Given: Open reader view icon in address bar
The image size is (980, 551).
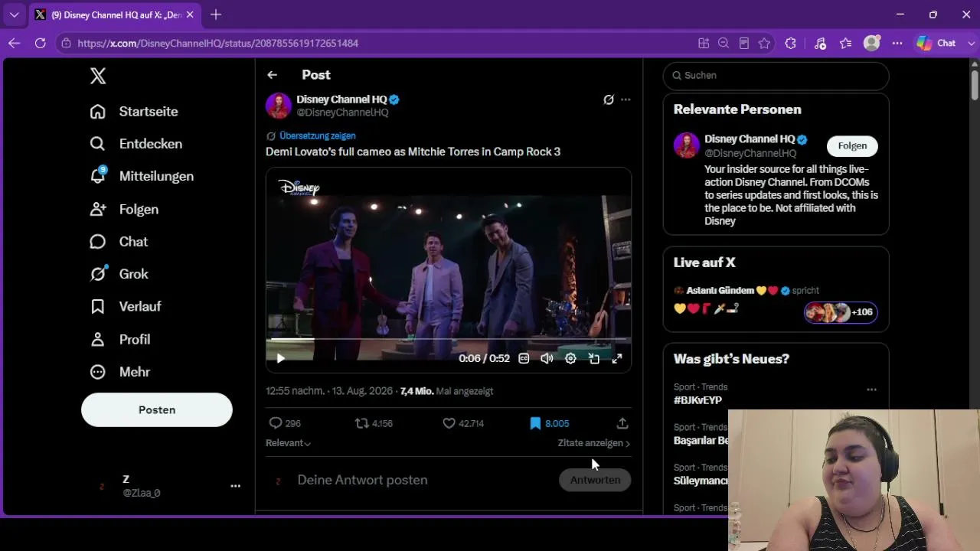Looking at the screenshot, I should point(744,44).
